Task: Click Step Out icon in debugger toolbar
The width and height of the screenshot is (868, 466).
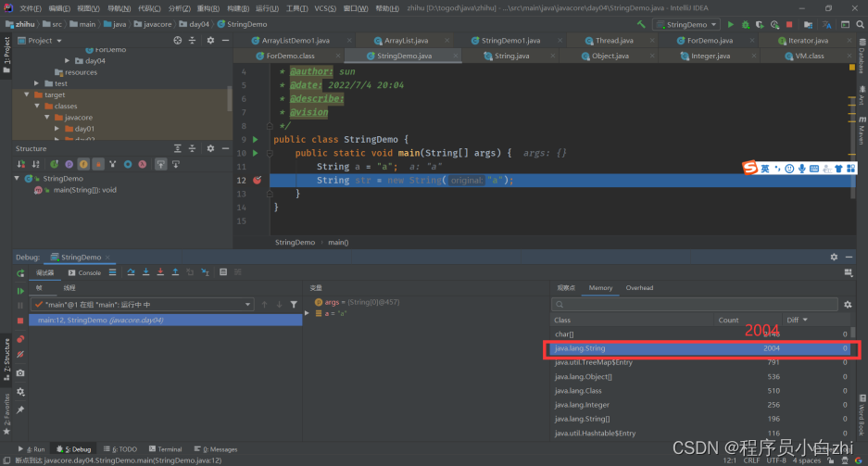Action: tap(175, 272)
